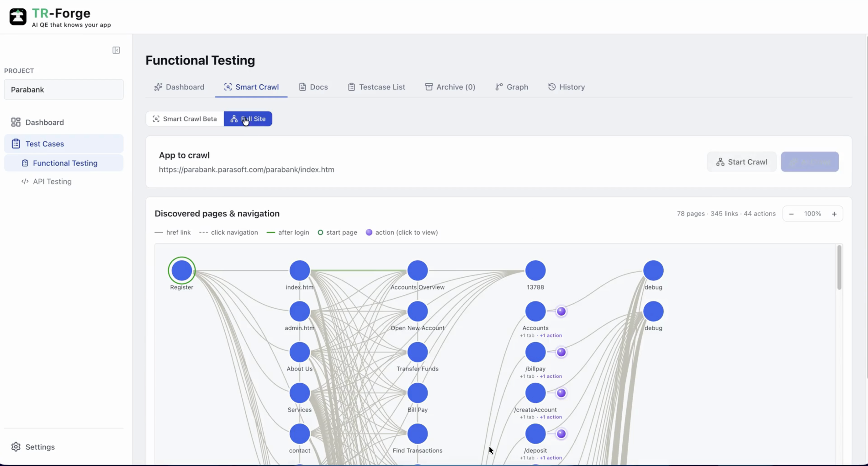Click the parabank index.htm URL text
This screenshot has width=868, height=466.
pyautogui.click(x=247, y=169)
